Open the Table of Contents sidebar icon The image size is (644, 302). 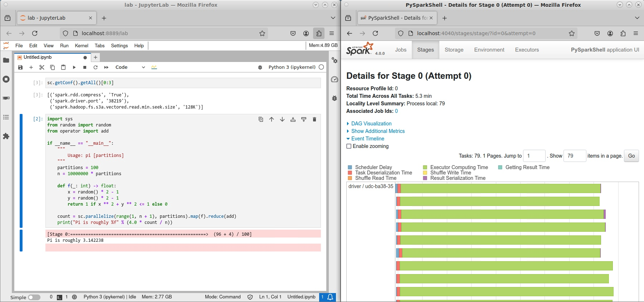(x=6, y=117)
